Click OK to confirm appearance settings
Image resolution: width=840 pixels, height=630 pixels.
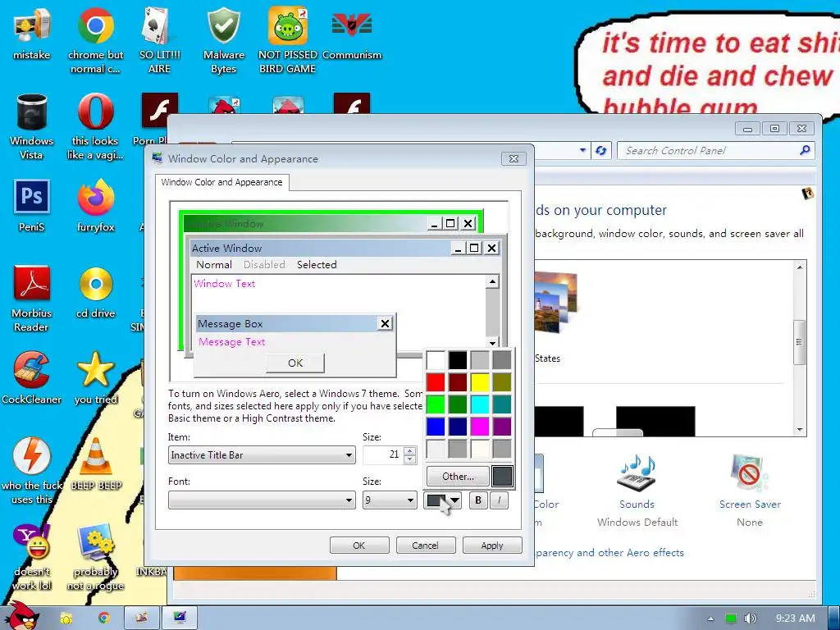tap(359, 546)
